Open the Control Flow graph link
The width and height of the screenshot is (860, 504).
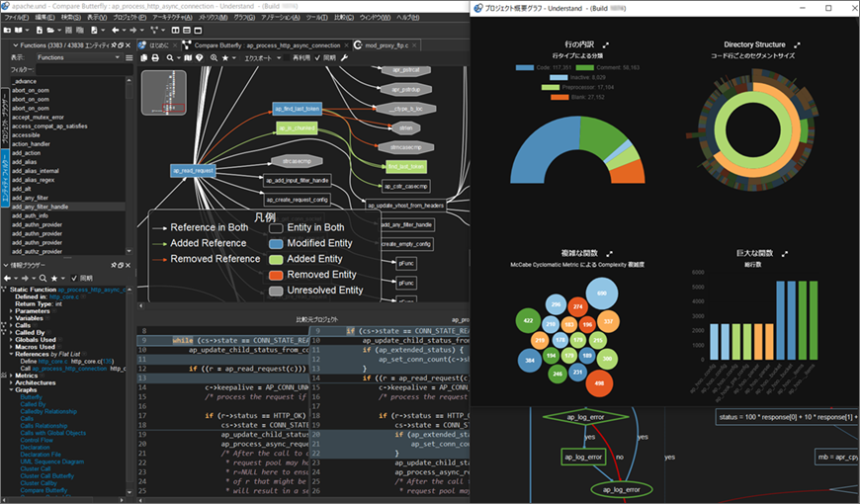tap(37, 440)
